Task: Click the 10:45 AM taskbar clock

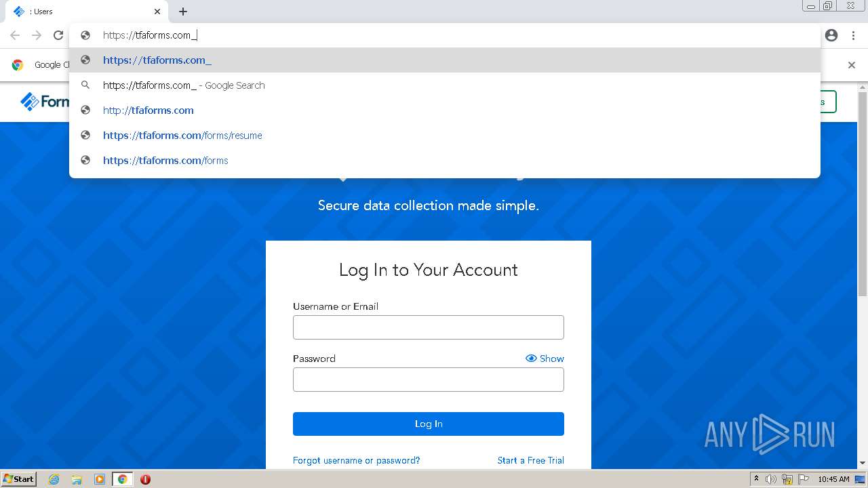Action: [833, 479]
